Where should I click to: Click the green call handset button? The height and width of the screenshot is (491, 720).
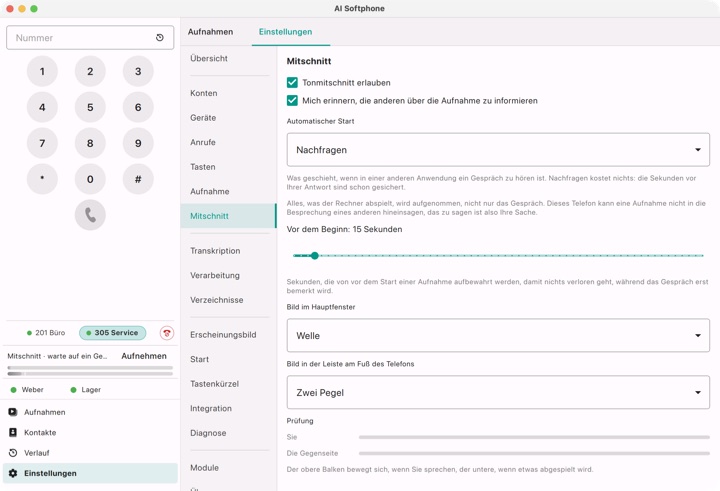pyautogui.click(x=90, y=215)
